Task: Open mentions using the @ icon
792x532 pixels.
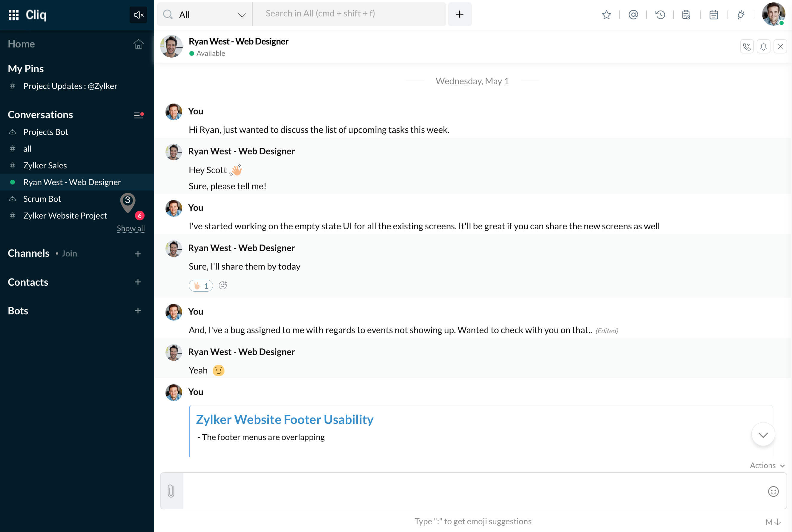Action: [x=633, y=15]
